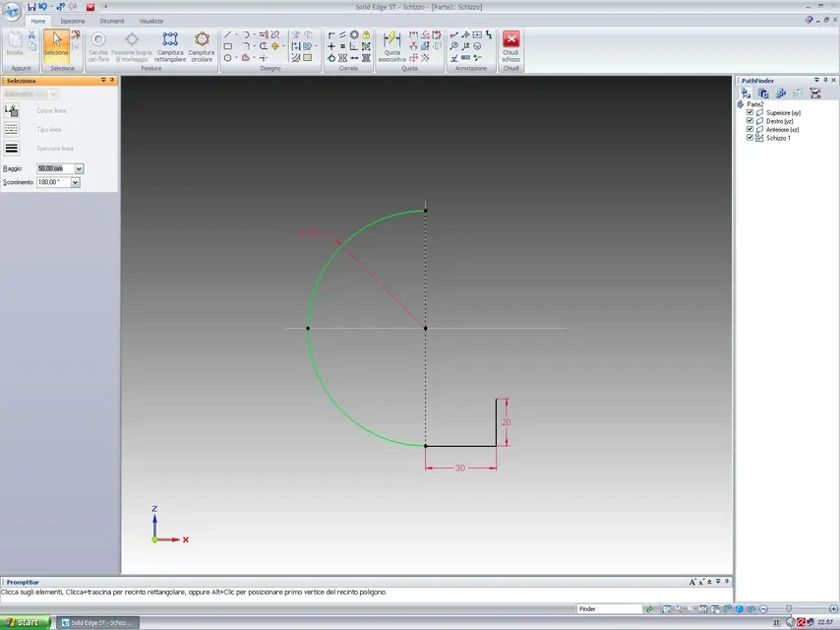Uncheck the Superiore (xy) plane checkbox

click(x=750, y=112)
